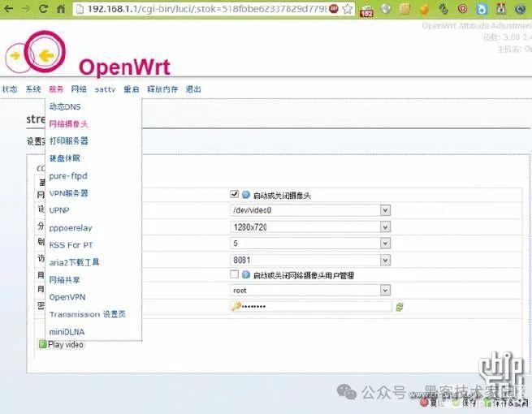Click the 保存&应用 save and apply button
Screen dimensions: 532x414
[507, 403]
